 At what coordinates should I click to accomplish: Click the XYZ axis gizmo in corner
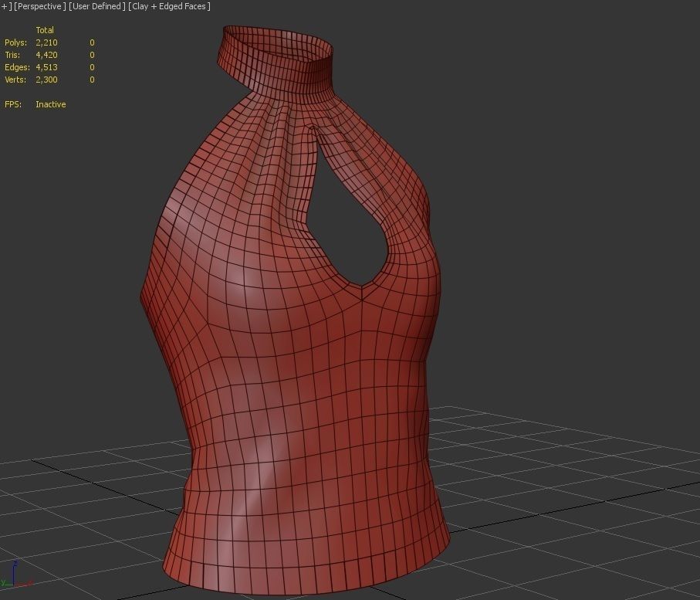pos(16,574)
